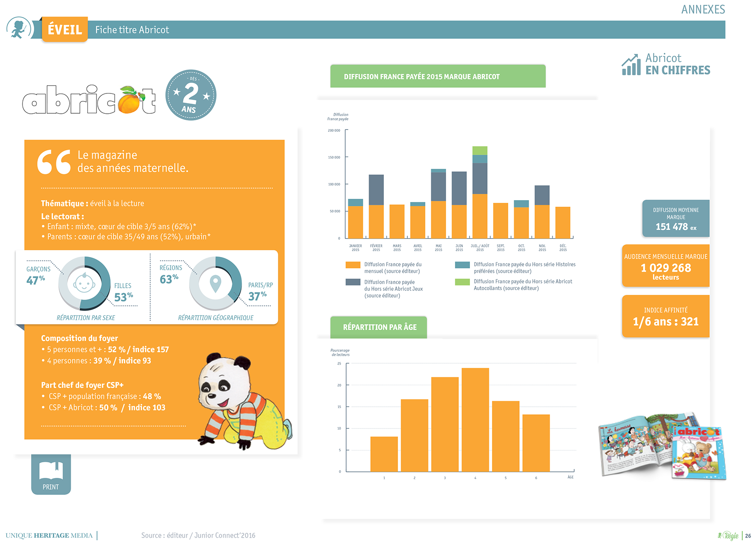Click the abricot magazine logo
The height and width of the screenshot is (543, 756).
tap(89, 100)
